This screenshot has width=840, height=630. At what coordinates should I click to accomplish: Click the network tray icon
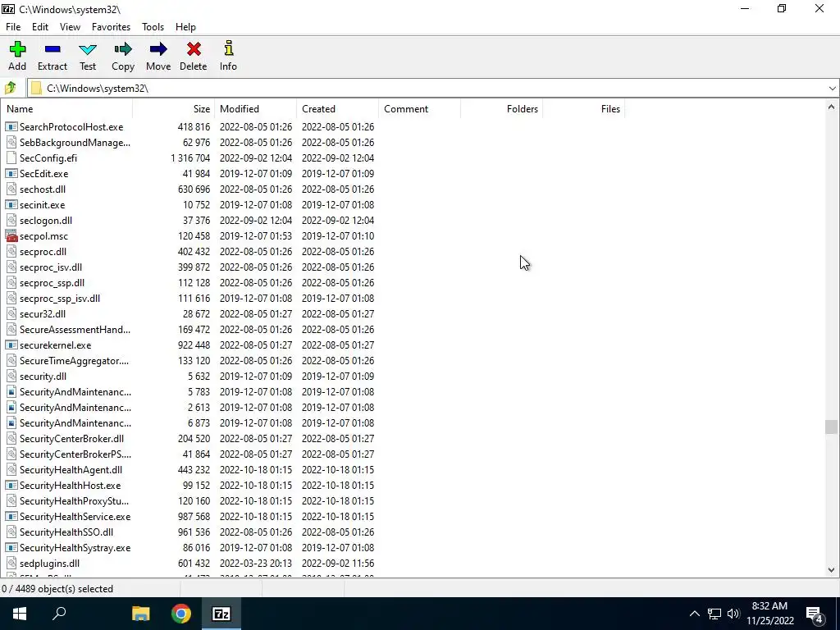tap(714, 614)
